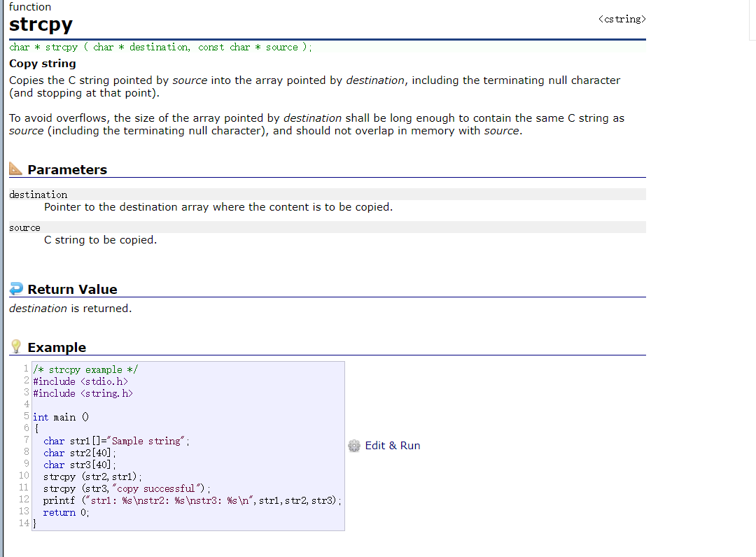Image resolution: width=756 pixels, height=557 pixels.
Task: Click the Return Value heading text
Action: [72, 289]
